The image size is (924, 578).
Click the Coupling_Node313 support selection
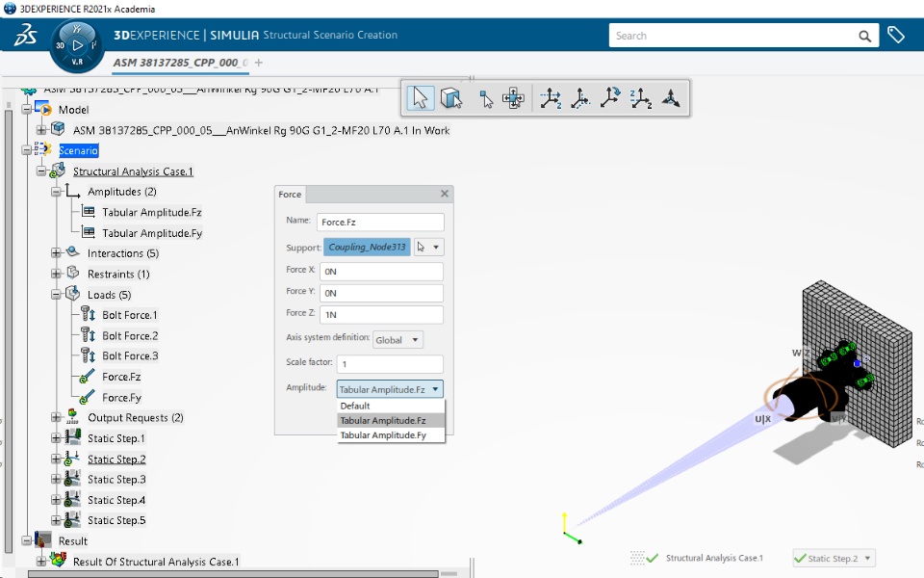click(367, 248)
